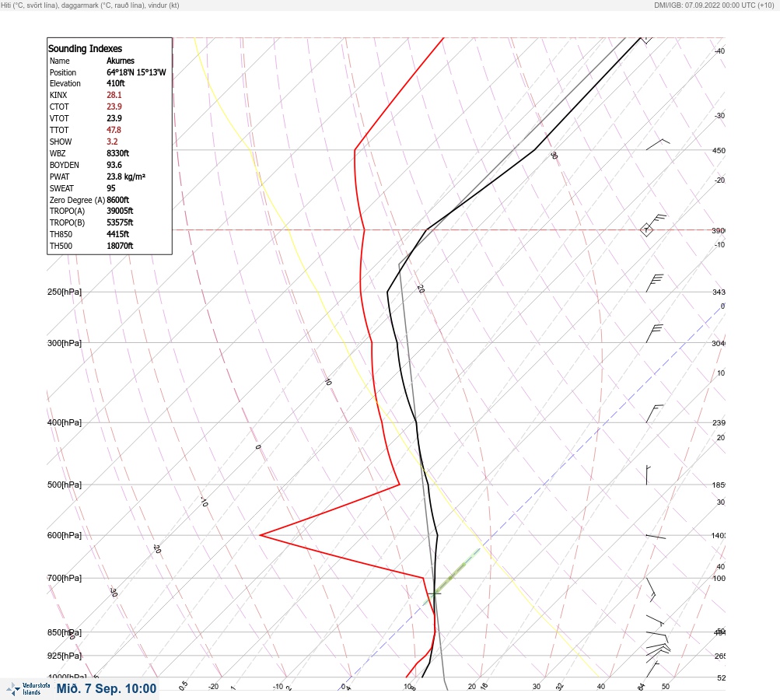Click the BOYDEN label
Screen dimensions: 780x700
pyautogui.click(x=65, y=165)
